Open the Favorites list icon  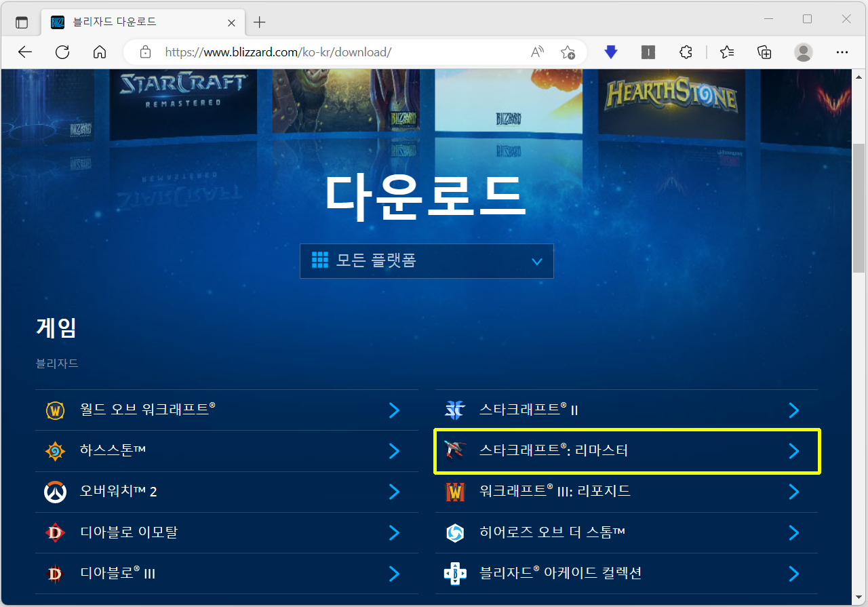click(727, 52)
